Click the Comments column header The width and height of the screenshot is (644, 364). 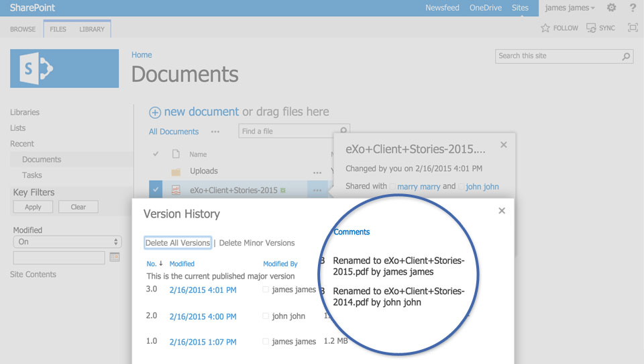click(x=352, y=232)
